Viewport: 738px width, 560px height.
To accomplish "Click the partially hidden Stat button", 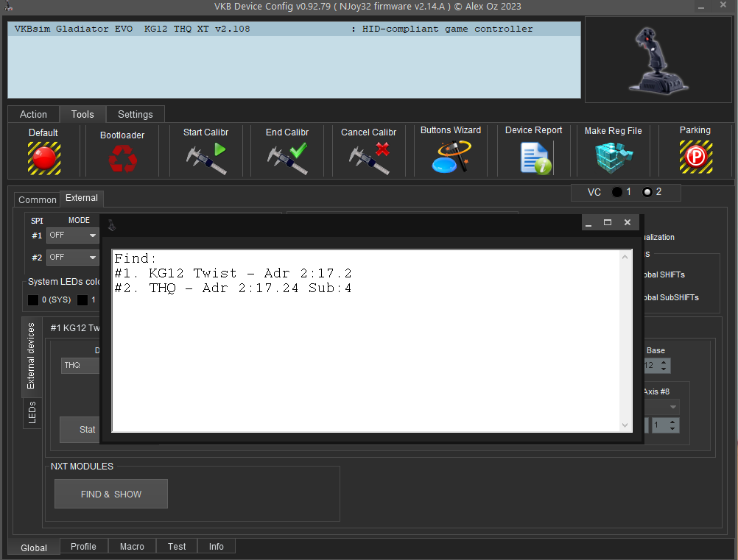I will tap(80, 430).
